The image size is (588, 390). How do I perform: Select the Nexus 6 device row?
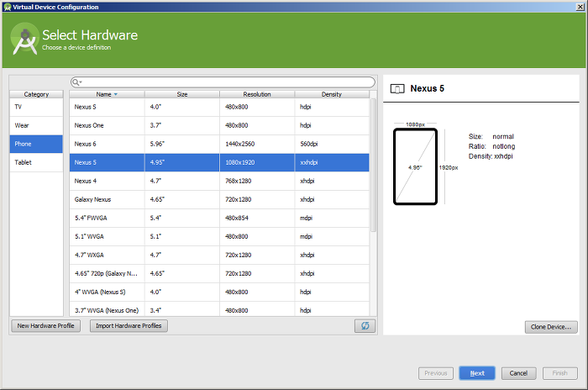[x=219, y=144]
